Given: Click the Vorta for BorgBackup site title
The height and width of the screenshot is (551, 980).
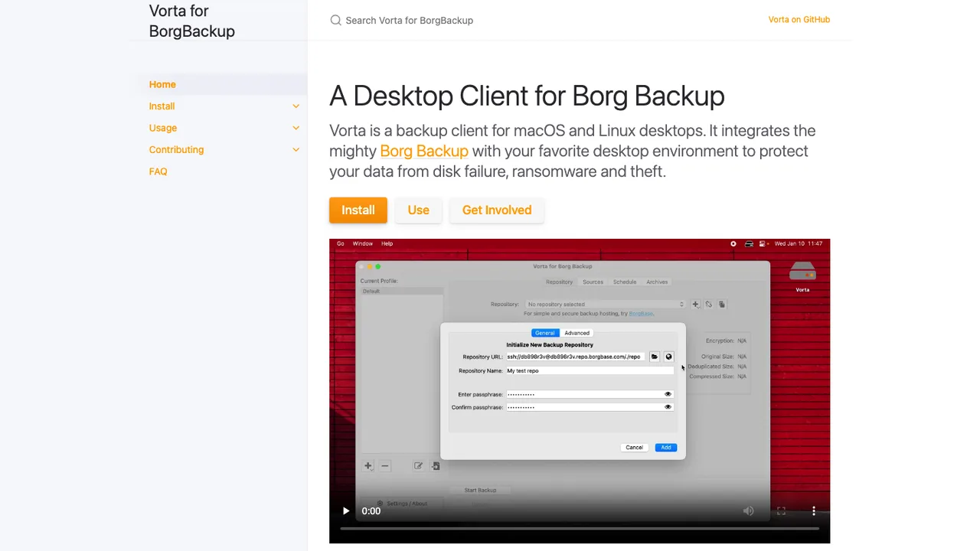Looking at the screenshot, I should coord(191,21).
